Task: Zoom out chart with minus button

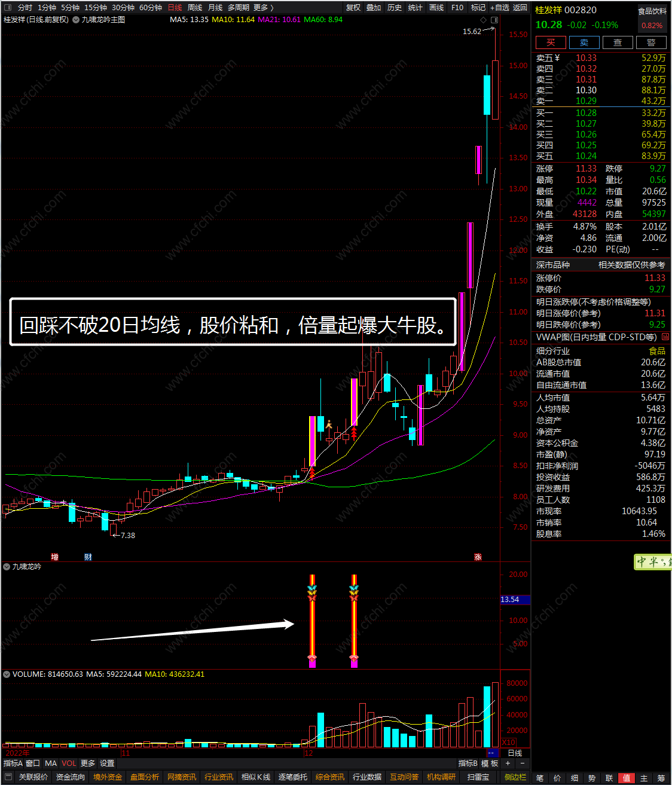Action: (523, 763)
